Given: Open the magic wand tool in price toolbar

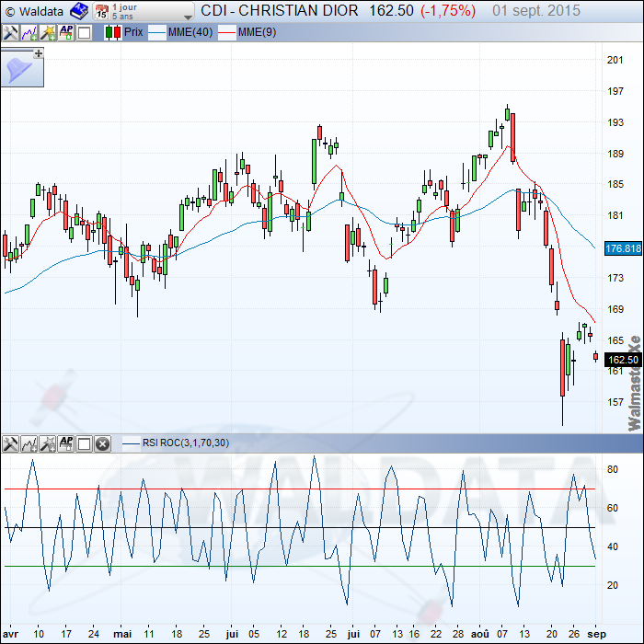Looking at the screenshot, I should click(x=48, y=32).
